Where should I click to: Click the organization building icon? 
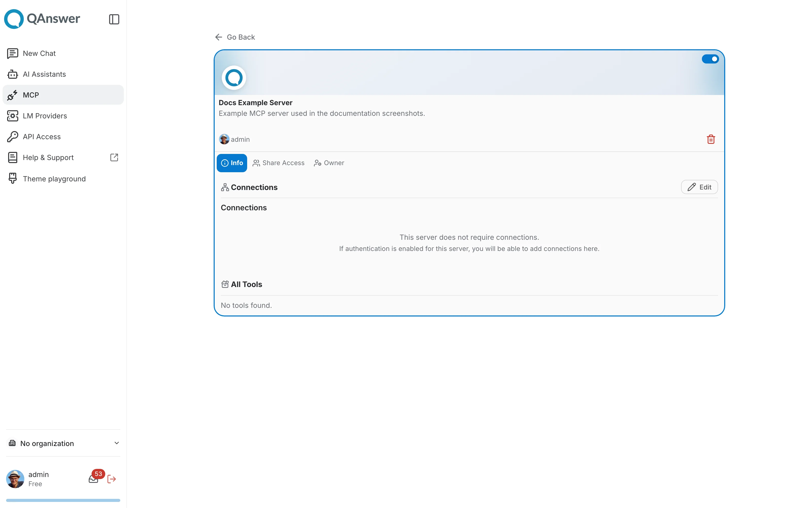tap(12, 443)
